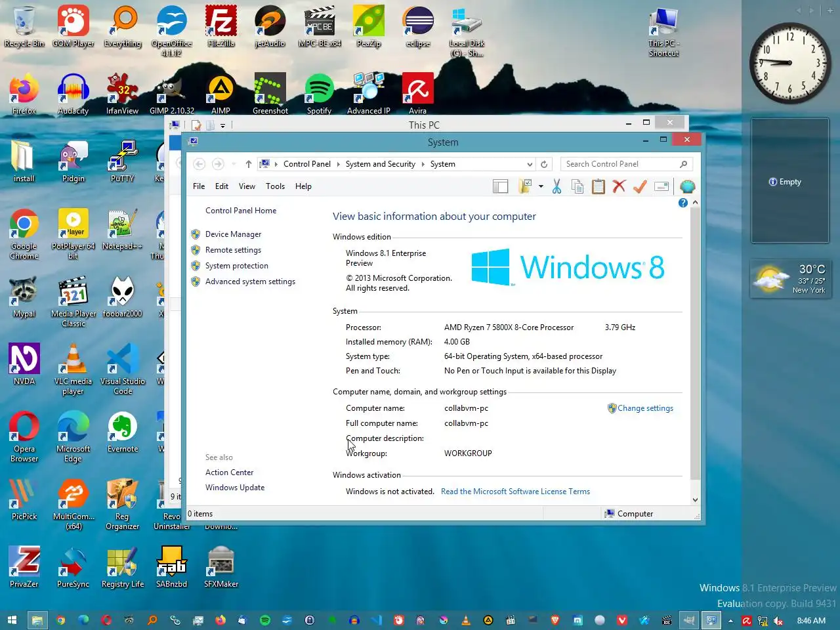Click the red X delete icon in toolbar
840x630 pixels.
(619, 187)
